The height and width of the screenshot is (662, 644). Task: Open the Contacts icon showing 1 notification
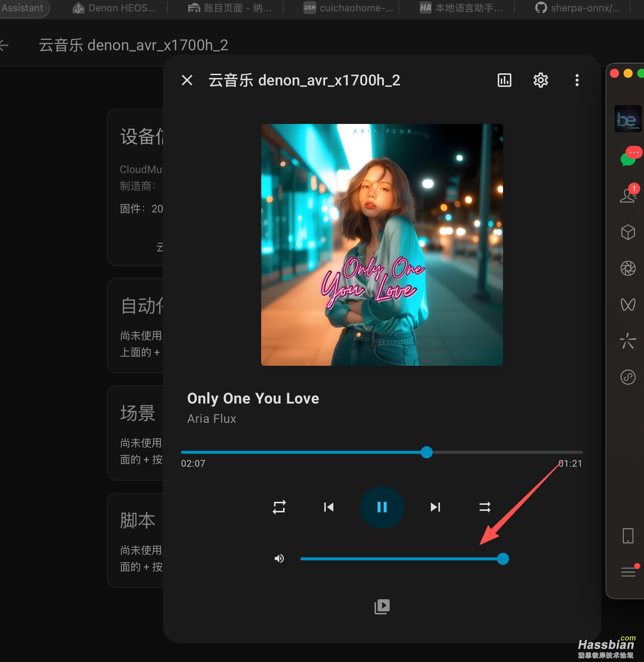(628, 195)
